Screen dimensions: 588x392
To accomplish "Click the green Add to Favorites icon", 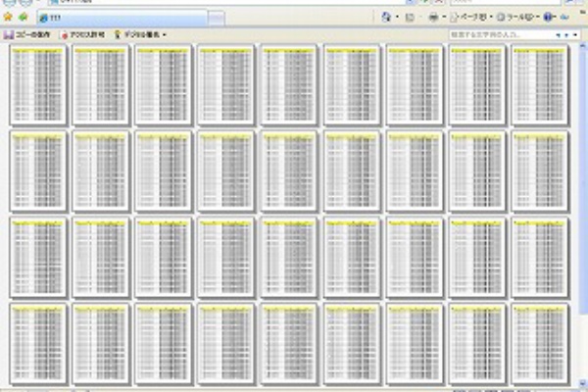I will pos(22,18).
